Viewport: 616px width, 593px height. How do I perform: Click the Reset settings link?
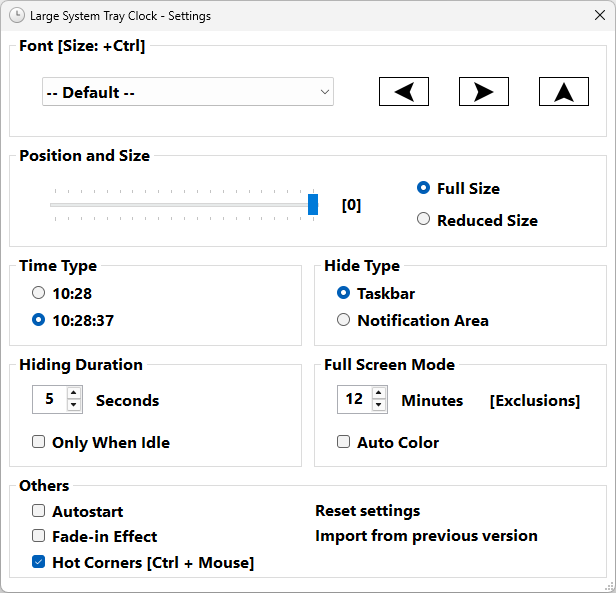(x=368, y=511)
